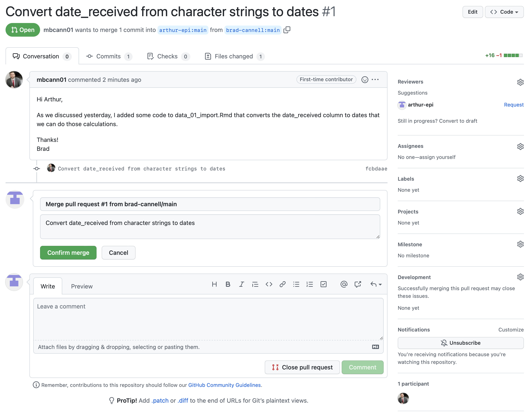Open the Reviewers gear settings
This screenshot has height=415, width=532.
coord(520,82)
